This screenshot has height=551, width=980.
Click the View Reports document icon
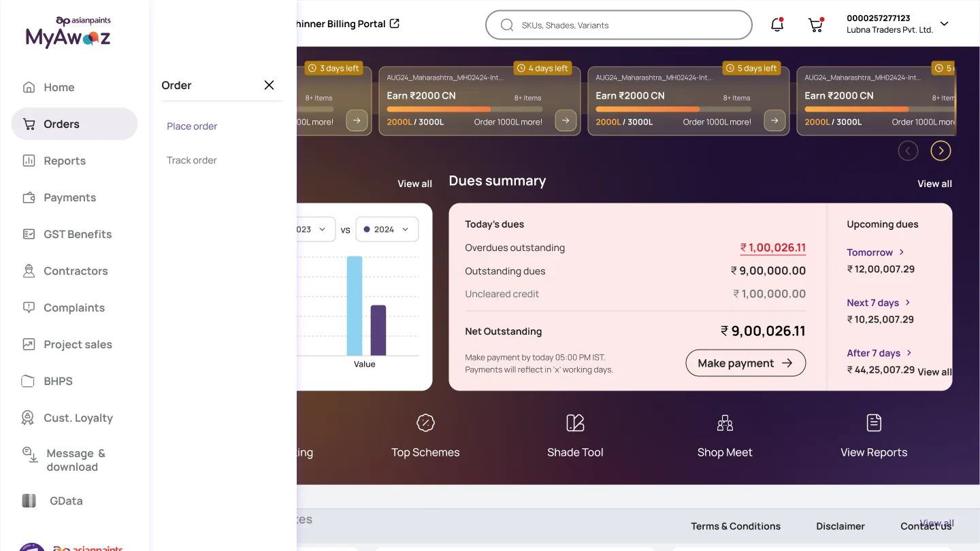(x=874, y=422)
